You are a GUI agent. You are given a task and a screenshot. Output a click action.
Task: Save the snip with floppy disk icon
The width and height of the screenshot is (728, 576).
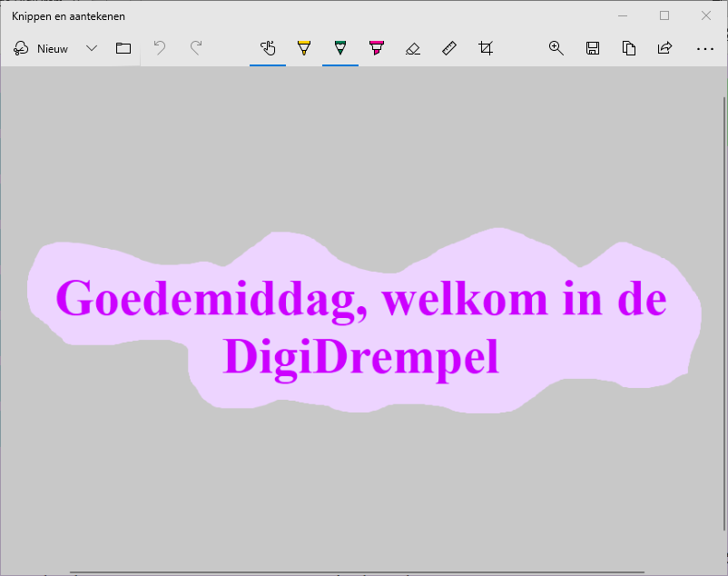pyautogui.click(x=593, y=48)
